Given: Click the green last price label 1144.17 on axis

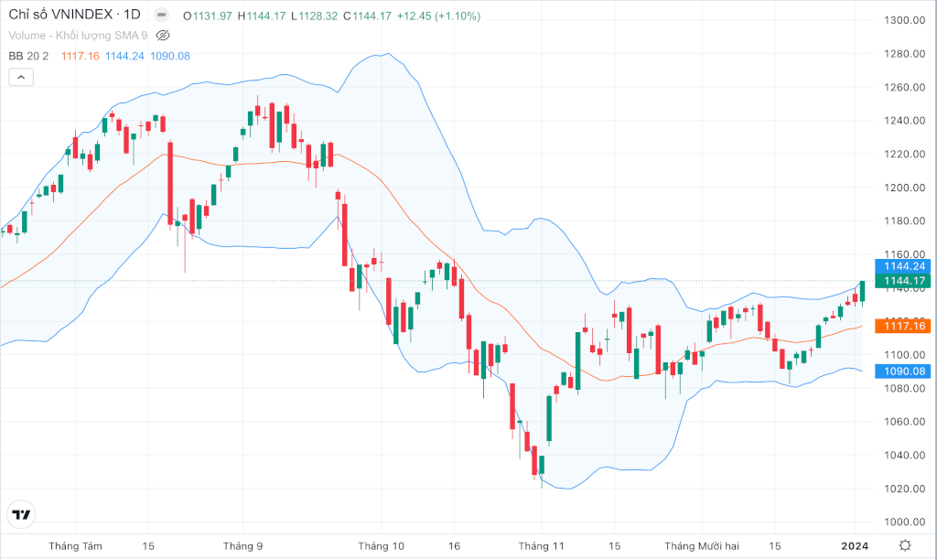Looking at the screenshot, I should coord(902,281).
